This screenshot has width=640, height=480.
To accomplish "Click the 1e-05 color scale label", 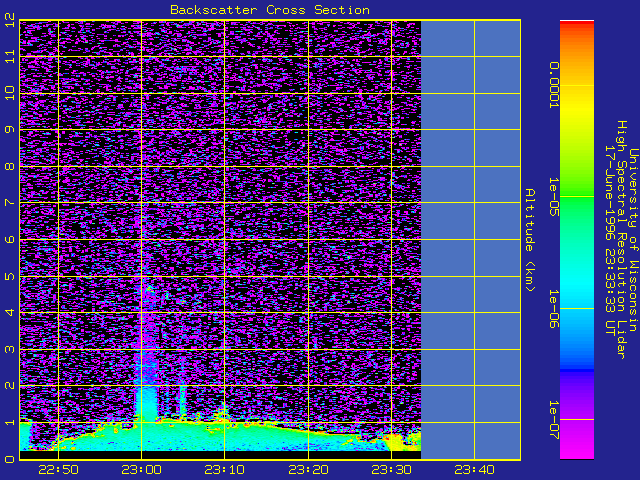I will pyautogui.click(x=553, y=196).
